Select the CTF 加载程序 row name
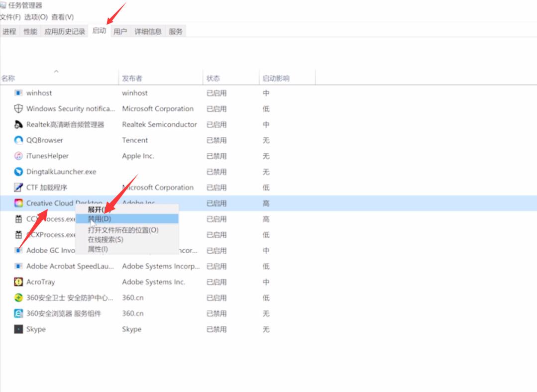 [x=47, y=187]
